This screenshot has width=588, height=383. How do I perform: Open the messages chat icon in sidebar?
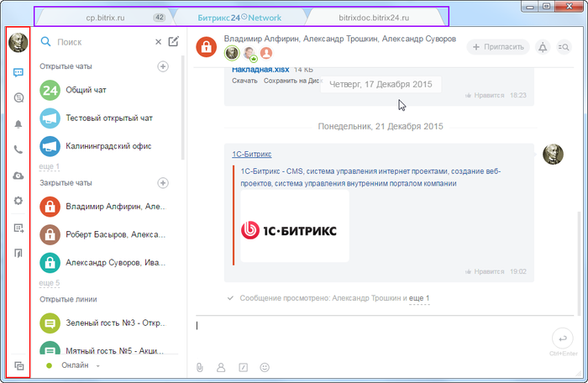click(18, 72)
